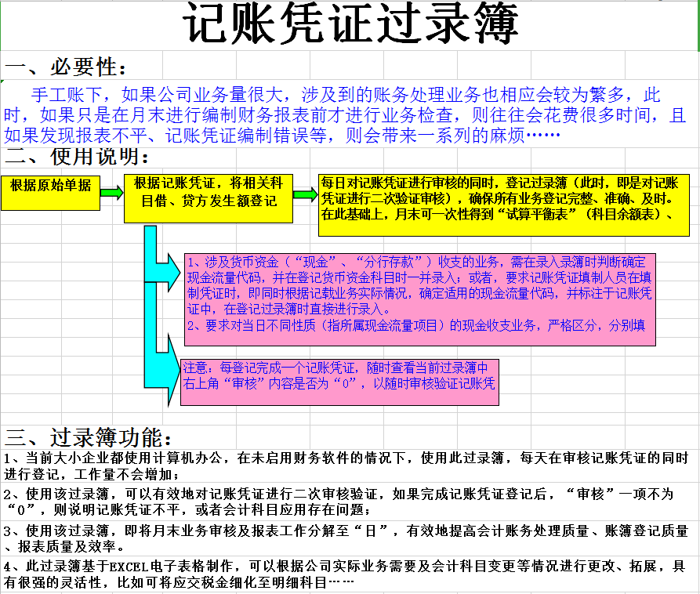The image size is (700, 594).
Task: Click the heading 三、过录簿功能
Action: 88,438
